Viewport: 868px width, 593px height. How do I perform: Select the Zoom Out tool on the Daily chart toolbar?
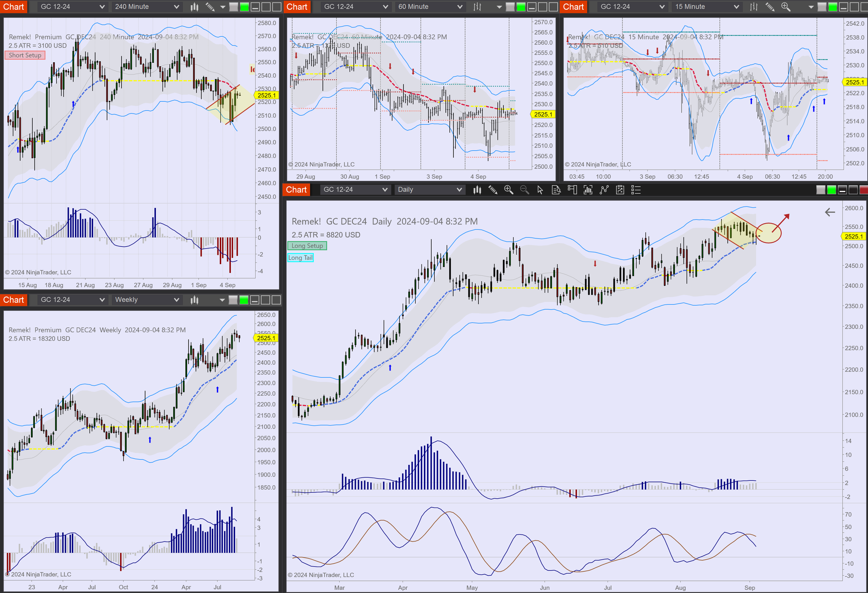tap(525, 190)
